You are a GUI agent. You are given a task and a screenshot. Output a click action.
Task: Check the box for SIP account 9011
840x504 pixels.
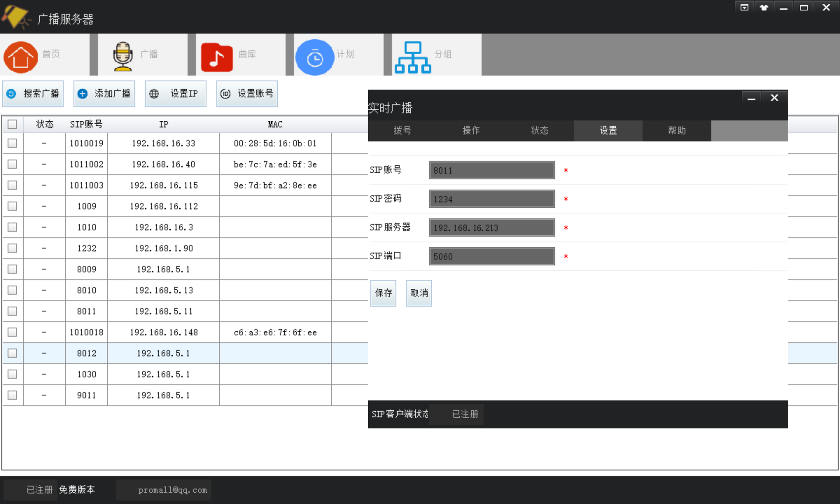[13, 395]
